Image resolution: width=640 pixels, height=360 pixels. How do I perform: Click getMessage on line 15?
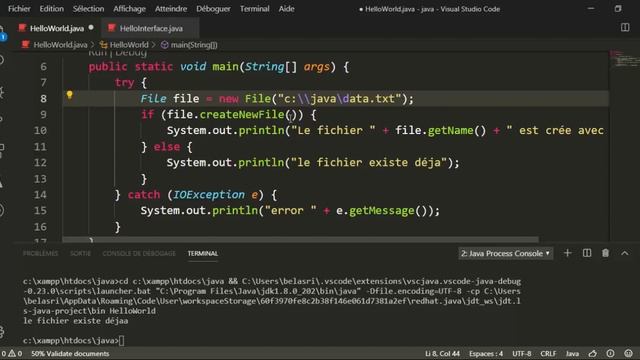[x=381, y=211]
